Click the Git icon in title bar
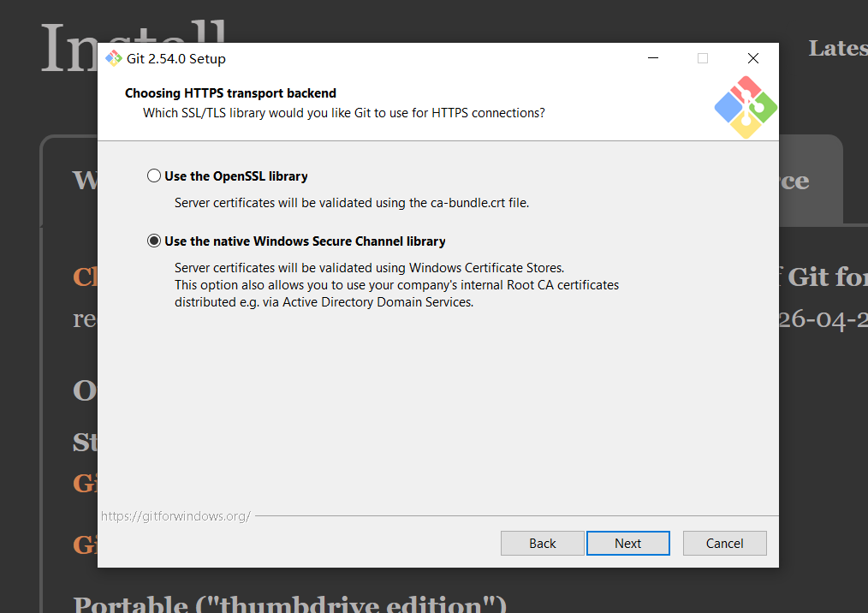Viewport: 868px width, 613px height. tap(114, 58)
